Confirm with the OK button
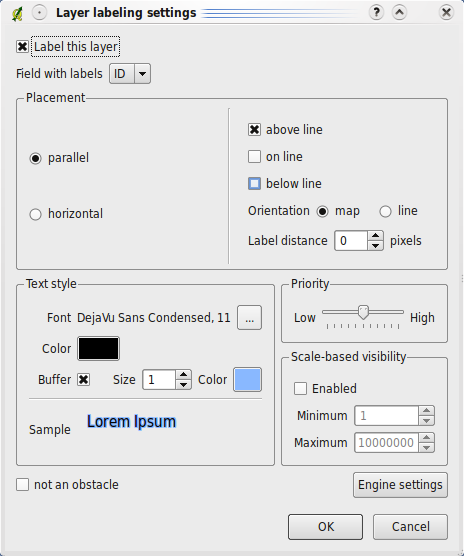 pyautogui.click(x=325, y=527)
